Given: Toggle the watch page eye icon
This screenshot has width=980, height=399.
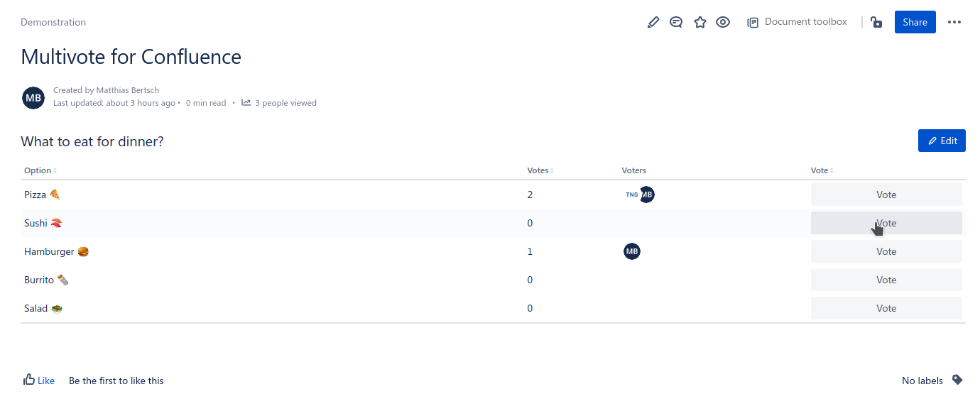Looking at the screenshot, I should [x=723, y=22].
